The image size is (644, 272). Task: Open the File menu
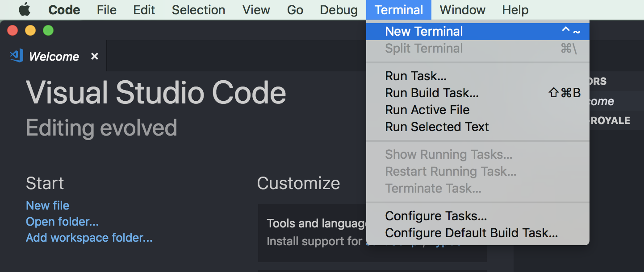click(x=107, y=10)
